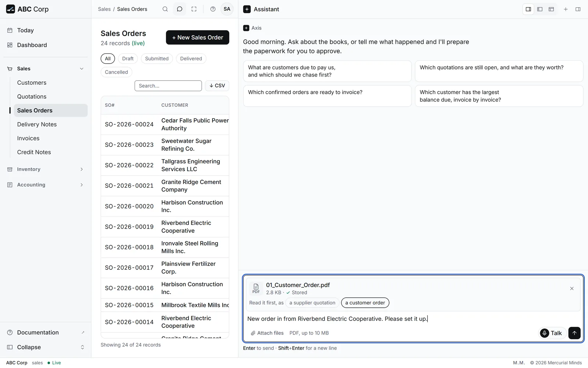This screenshot has width=588, height=368.
Task: Click suggestion 'Which confirmed orders are ready to invoice?'
Action: point(327,96)
